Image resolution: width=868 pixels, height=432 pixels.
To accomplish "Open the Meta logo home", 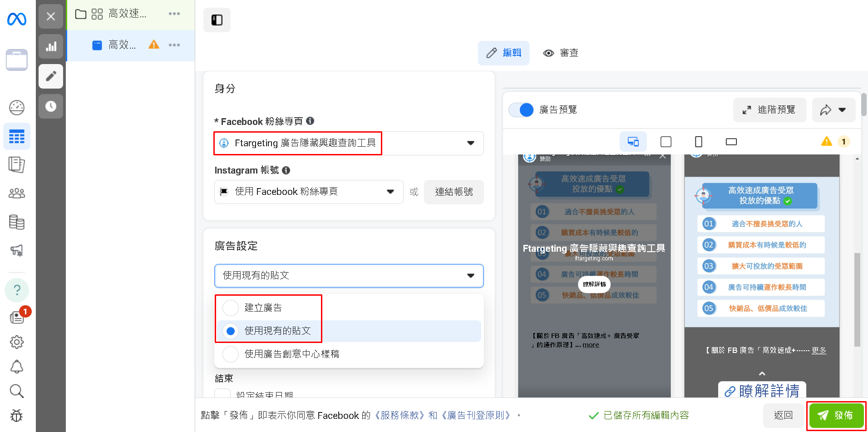I will 17,19.
